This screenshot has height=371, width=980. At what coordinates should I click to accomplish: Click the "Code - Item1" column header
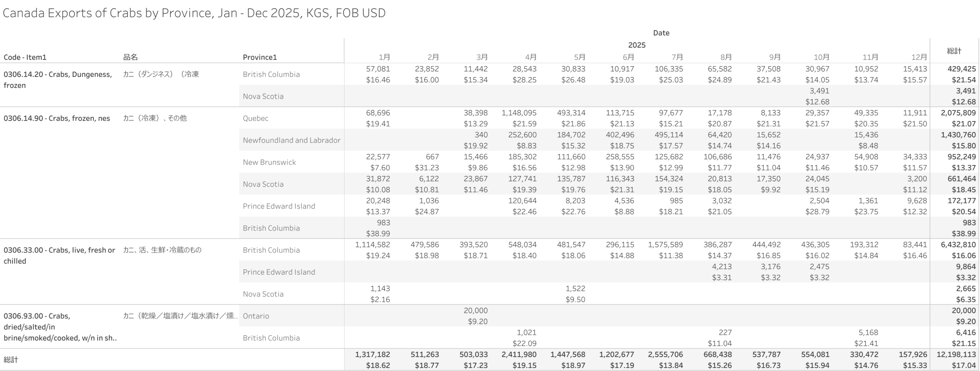[x=25, y=57]
